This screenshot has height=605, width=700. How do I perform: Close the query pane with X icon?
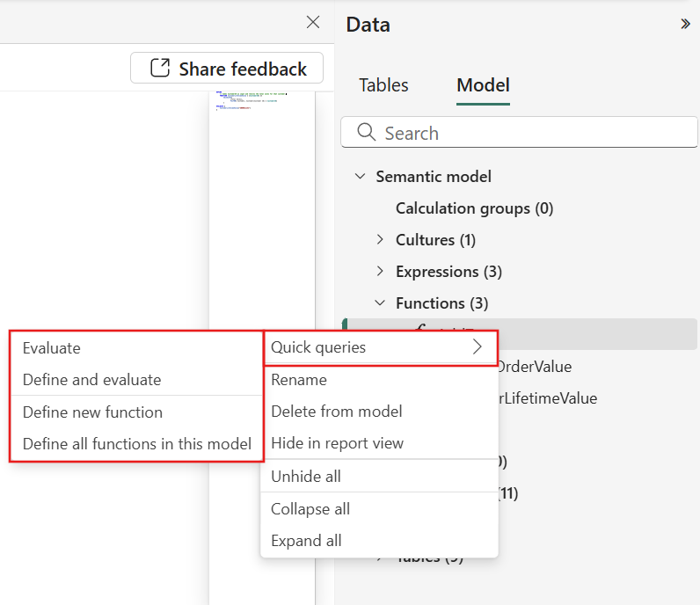click(x=313, y=23)
